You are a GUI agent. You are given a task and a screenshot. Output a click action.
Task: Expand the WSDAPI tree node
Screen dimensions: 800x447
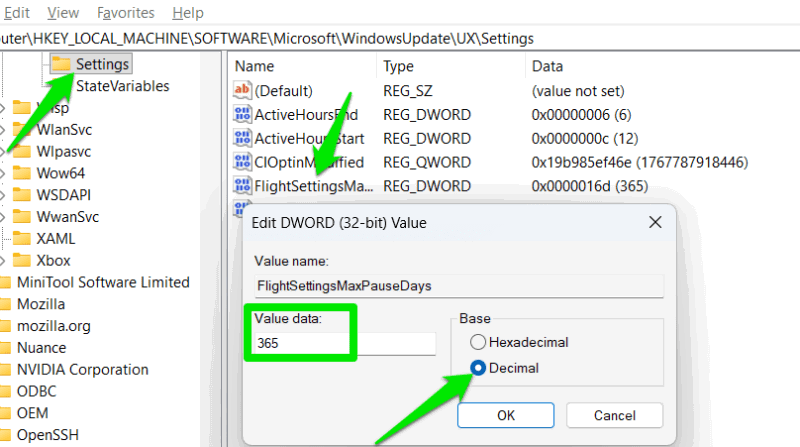[x=3, y=195]
